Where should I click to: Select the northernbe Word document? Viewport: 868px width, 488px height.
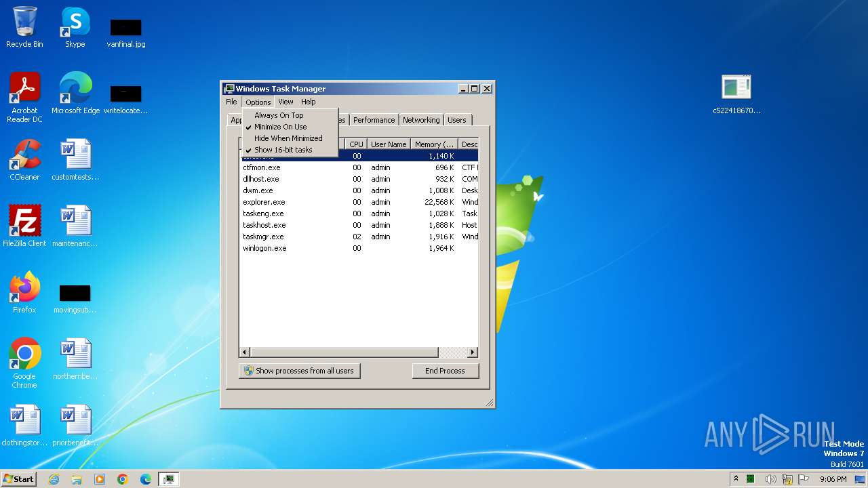[x=75, y=359]
